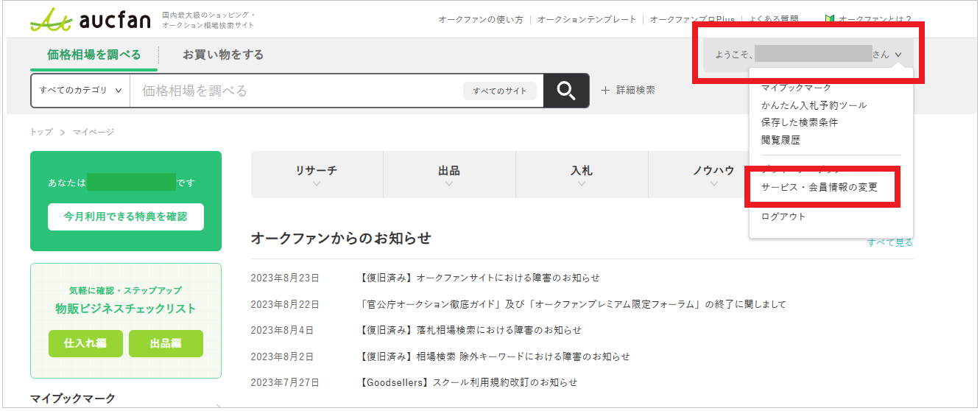980x411 pixels.
Task: Open the すべてのサイト site selector
Action: click(500, 91)
